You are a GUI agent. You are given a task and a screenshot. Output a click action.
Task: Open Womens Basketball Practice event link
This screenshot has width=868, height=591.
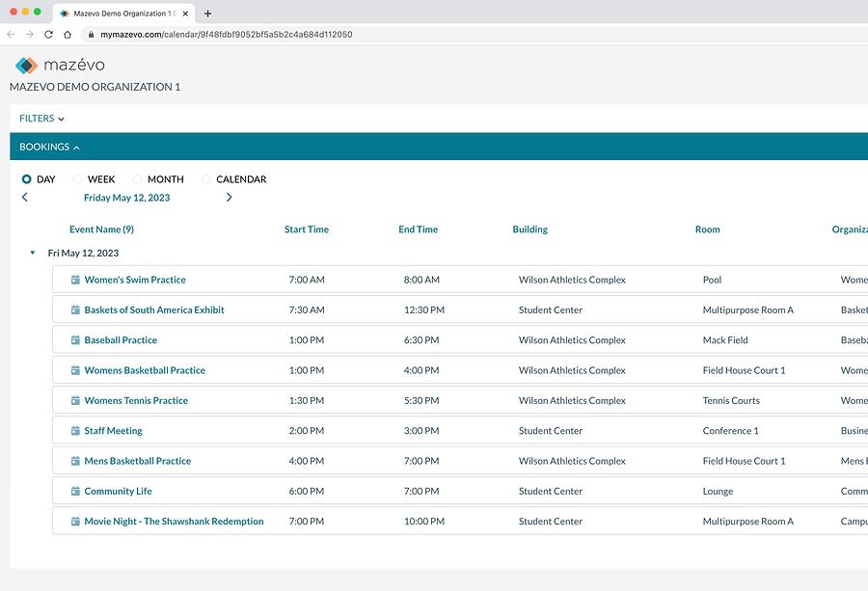coord(145,370)
